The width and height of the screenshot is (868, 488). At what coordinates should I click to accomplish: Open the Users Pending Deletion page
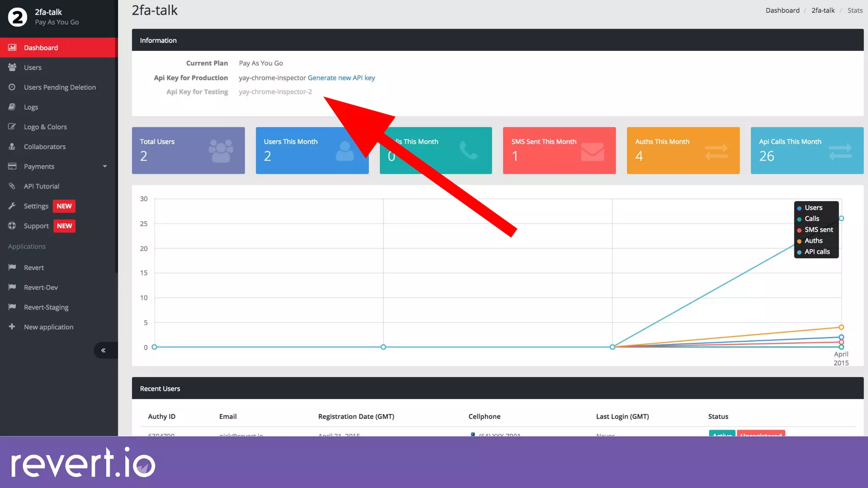tap(60, 87)
